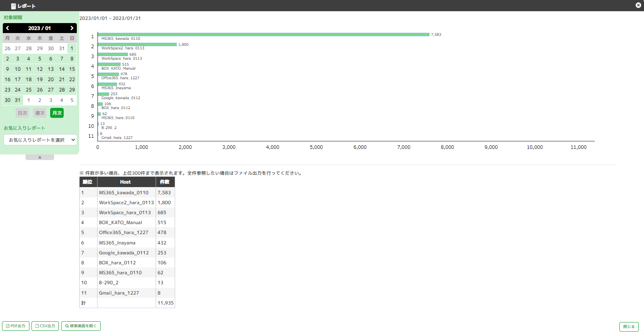
Task: Click the 7,583 count cell in table
Action: point(166,193)
